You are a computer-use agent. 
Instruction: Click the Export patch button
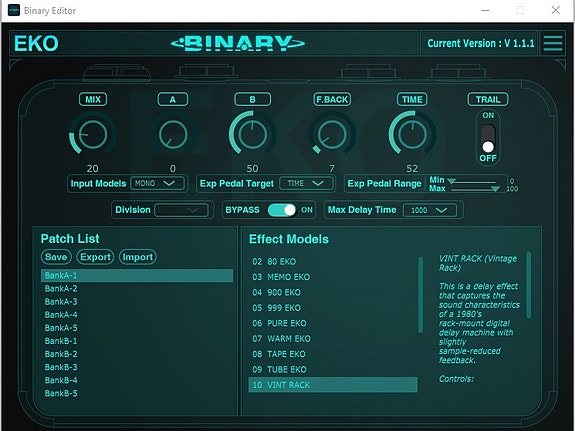click(x=95, y=257)
